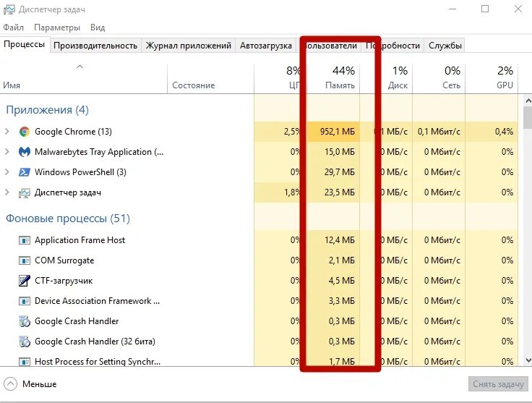Click the Google Chrome process icon
The height and width of the screenshot is (403, 532).
pos(25,132)
